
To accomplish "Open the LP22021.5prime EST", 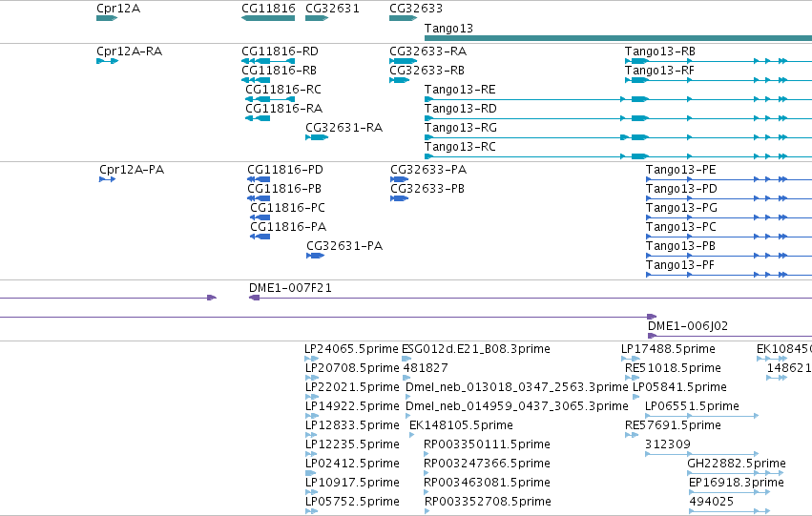I will pyautogui.click(x=311, y=397).
